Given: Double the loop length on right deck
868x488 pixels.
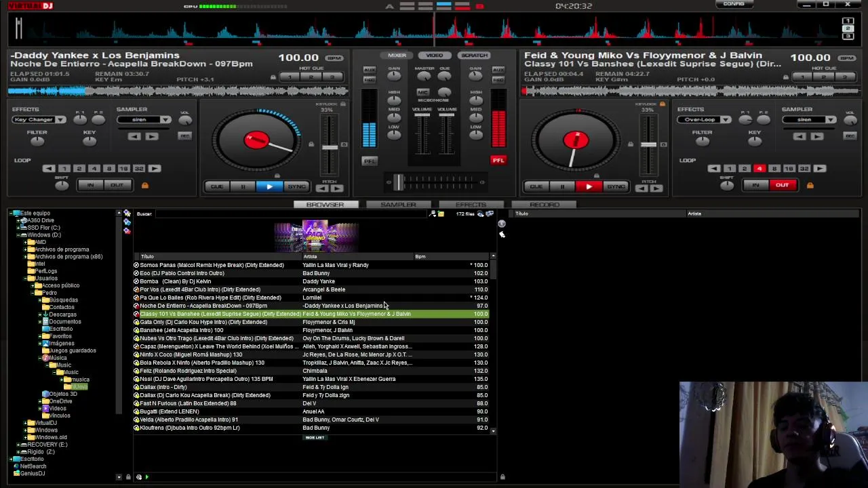Looking at the screenshot, I should (820, 168).
